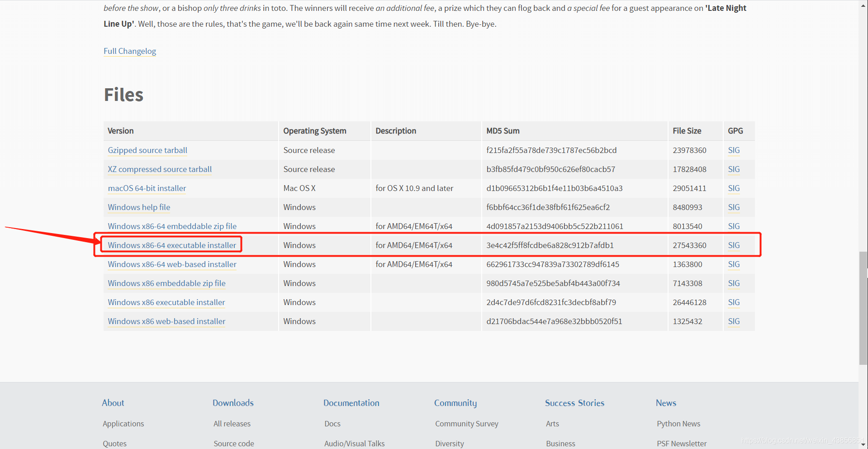
Task: Download Windows x86-64 executable installer
Action: 172,245
